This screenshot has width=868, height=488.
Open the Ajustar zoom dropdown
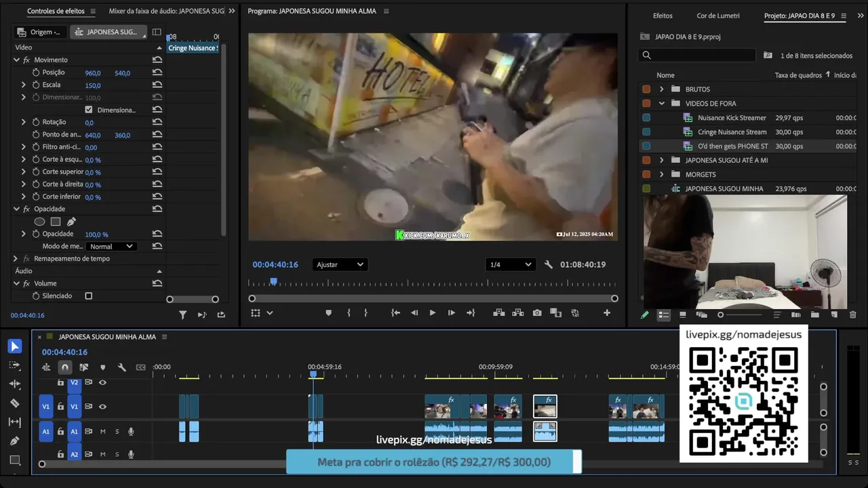coord(340,264)
